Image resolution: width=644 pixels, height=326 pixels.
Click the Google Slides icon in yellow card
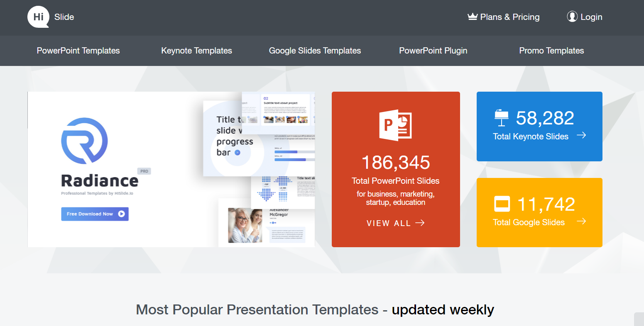point(502,204)
